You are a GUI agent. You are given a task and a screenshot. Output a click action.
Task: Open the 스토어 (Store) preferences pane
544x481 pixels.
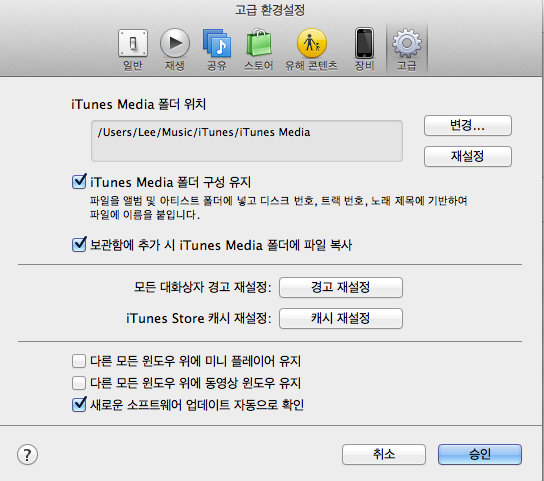(x=258, y=50)
